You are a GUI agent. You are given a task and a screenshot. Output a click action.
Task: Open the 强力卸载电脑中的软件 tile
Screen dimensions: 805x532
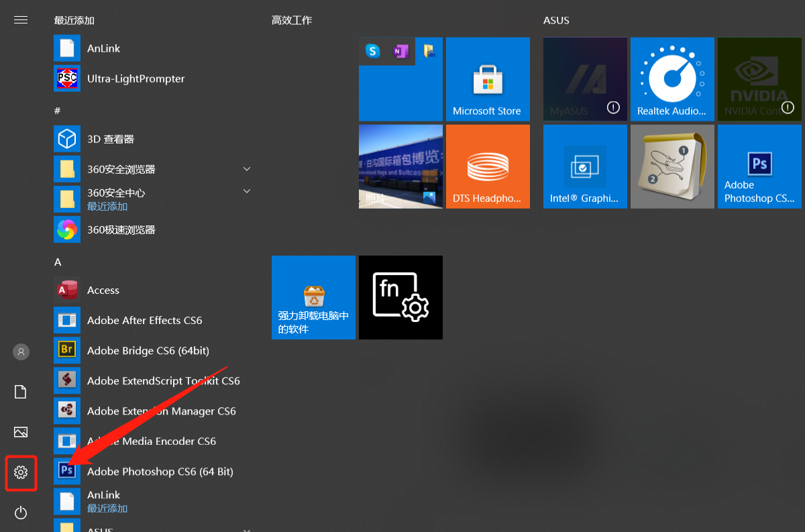pyautogui.click(x=313, y=297)
